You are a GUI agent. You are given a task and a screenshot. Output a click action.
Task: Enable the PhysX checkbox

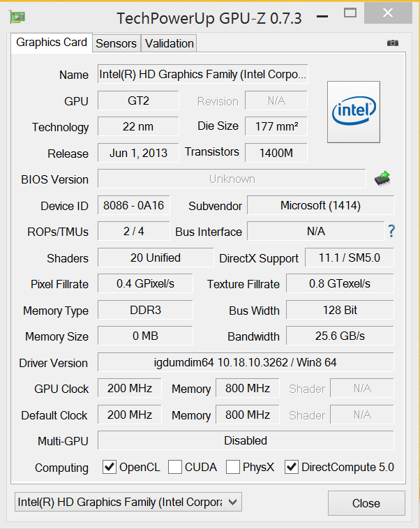(233, 467)
